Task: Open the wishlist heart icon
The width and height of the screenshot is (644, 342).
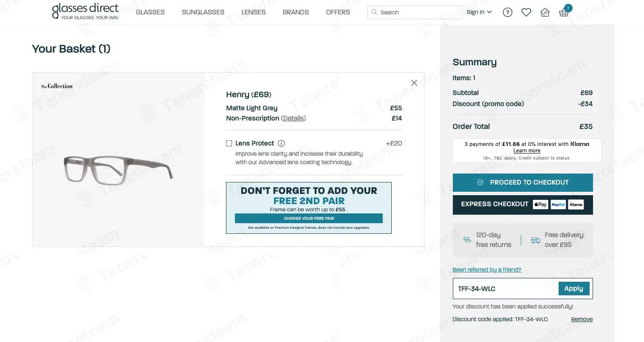Action: pos(526,12)
